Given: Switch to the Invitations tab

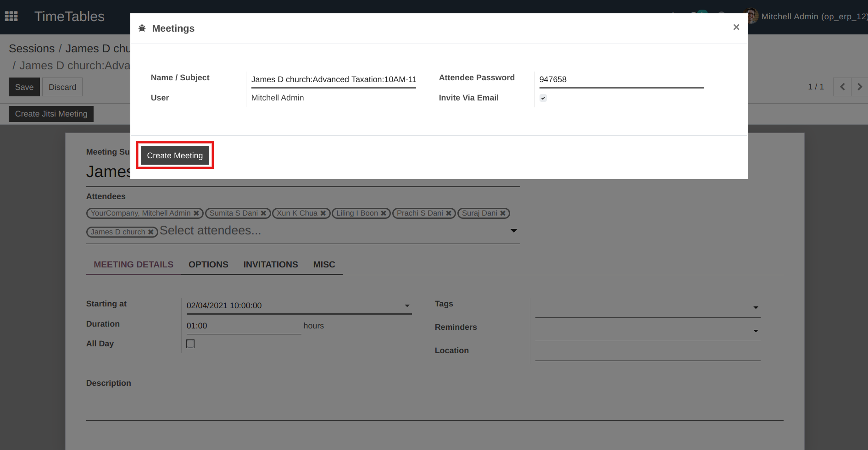Looking at the screenshot, I should tap(270, 265).
